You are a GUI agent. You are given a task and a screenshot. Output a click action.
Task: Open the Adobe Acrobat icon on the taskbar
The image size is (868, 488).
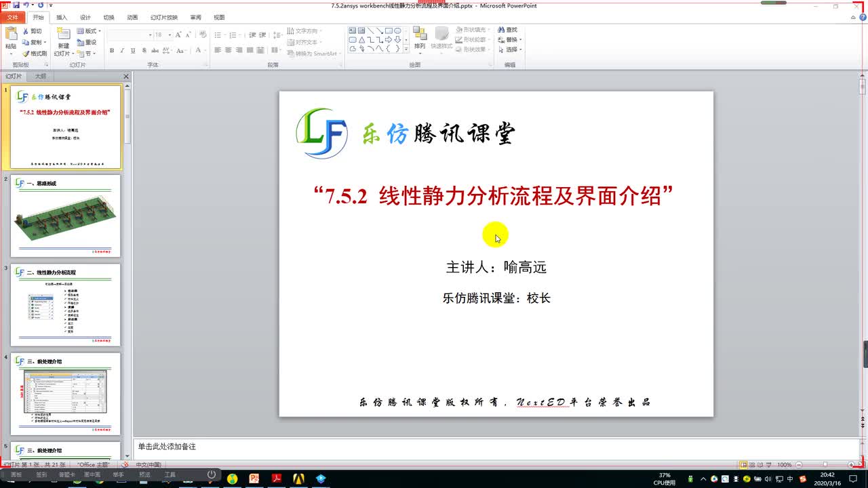[x=276, y=479]
